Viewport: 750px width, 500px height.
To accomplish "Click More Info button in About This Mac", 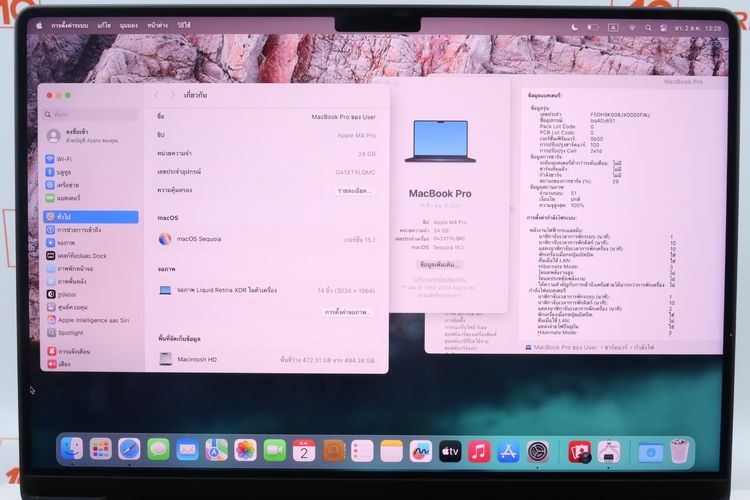I will pos(439,264).
